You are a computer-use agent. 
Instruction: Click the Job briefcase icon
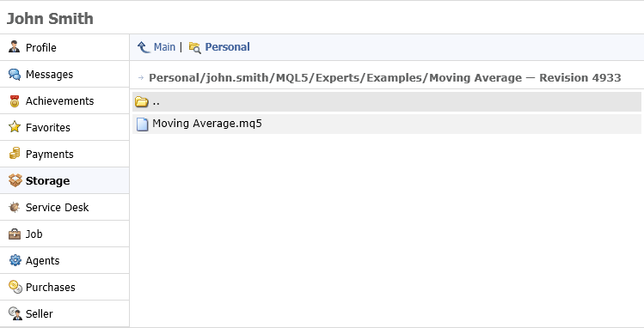tap(15, 234)
